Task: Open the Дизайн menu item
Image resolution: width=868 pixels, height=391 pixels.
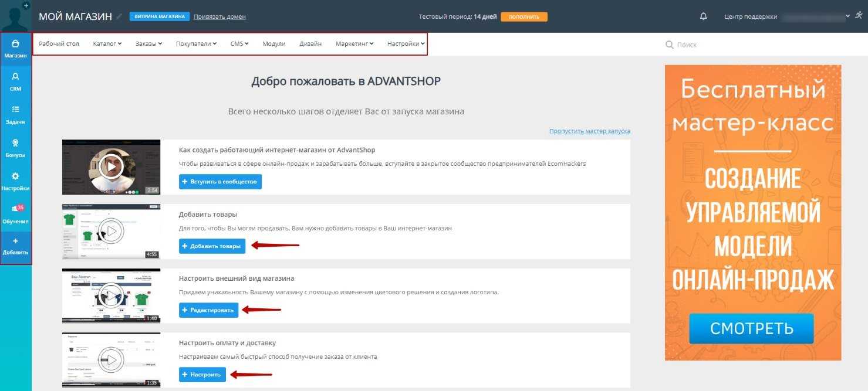Action: click(310, 43)
